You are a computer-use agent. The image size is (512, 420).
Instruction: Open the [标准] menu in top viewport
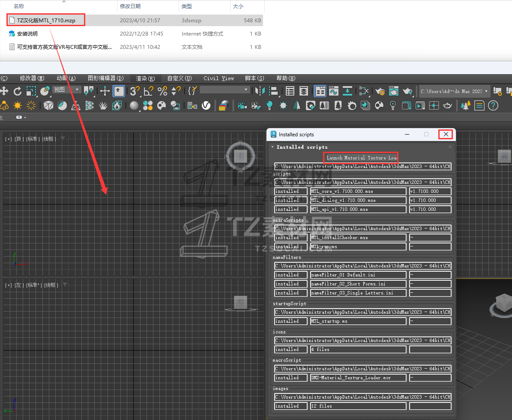pyautogui.click(x=33, y=139)
